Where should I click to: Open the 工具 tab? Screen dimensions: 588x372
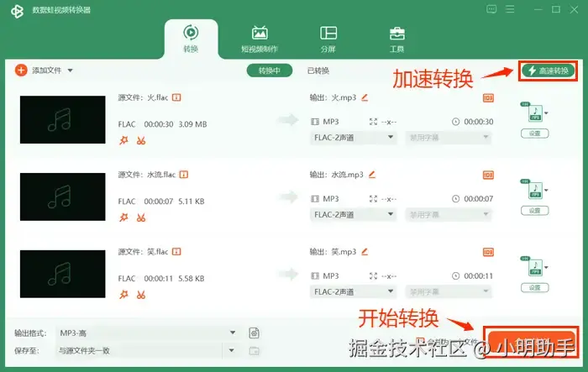point(396,39)
